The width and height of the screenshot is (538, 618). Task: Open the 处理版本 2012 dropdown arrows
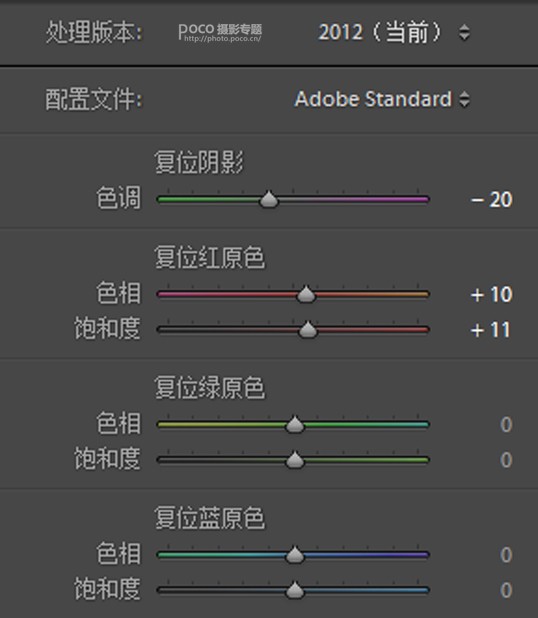464,32
